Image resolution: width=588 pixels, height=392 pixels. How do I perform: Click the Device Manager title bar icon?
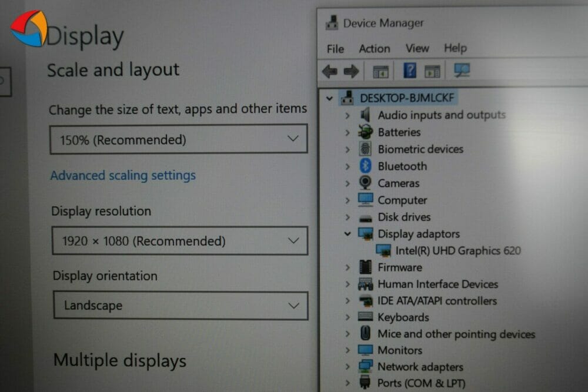332,23
